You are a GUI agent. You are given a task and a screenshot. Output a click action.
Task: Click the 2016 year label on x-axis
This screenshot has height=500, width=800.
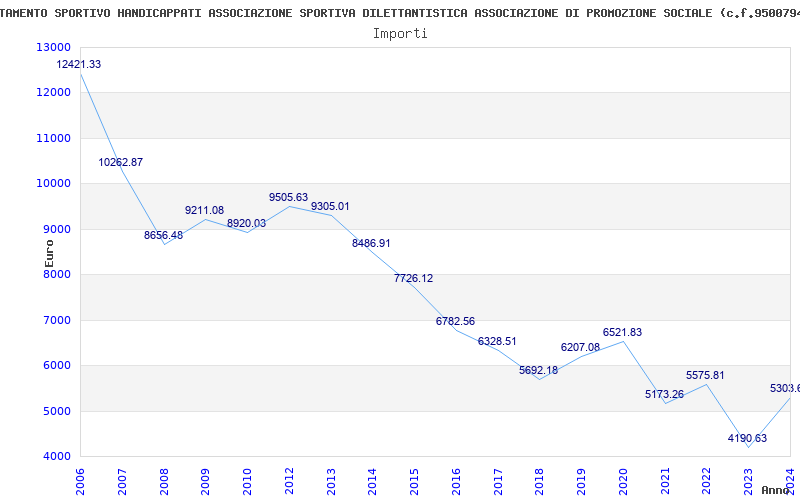456,482
